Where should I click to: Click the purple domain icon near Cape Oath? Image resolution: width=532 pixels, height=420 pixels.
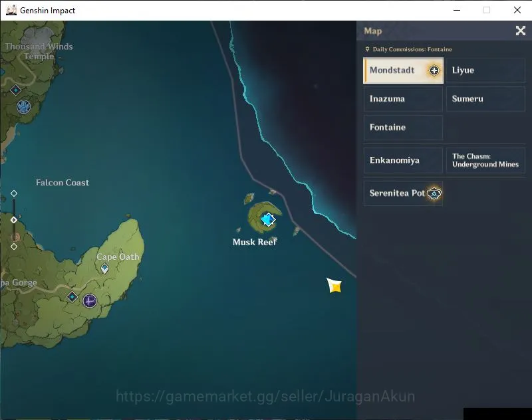point(90,300)
